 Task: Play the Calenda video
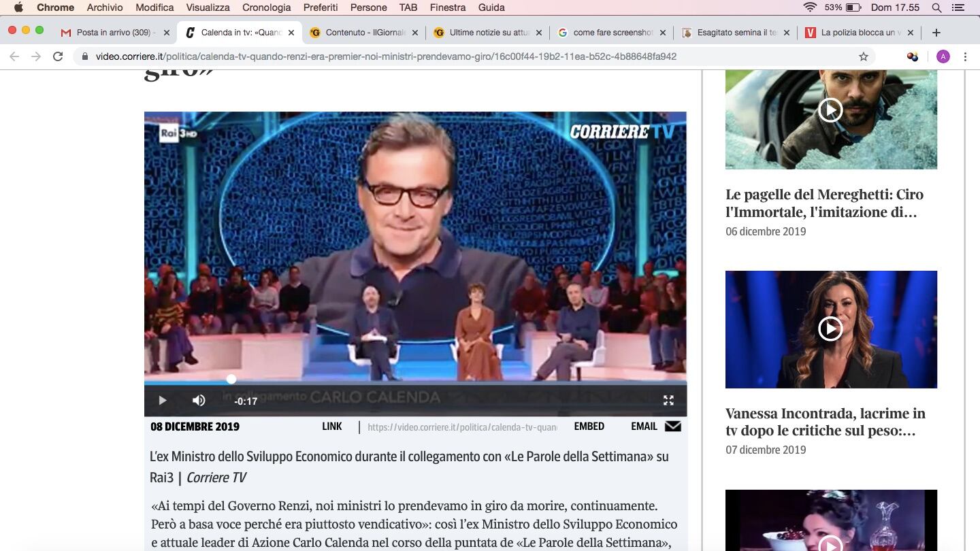(x=162, y=401)
